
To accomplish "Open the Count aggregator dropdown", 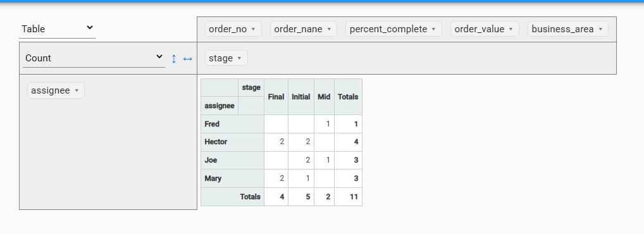I will point(94,58).
